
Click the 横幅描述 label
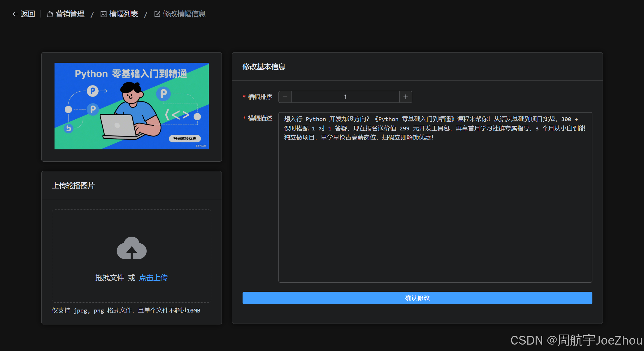coord(260,118)
